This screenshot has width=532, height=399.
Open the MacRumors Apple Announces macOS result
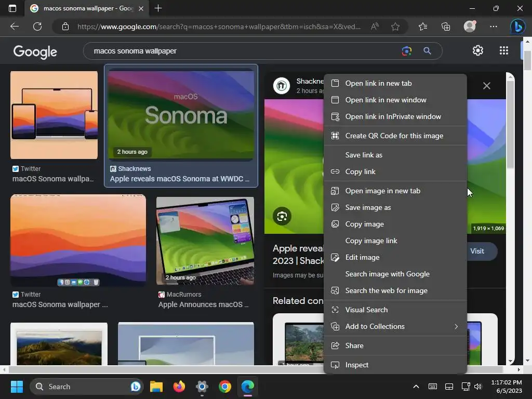[x=203, y=304]
